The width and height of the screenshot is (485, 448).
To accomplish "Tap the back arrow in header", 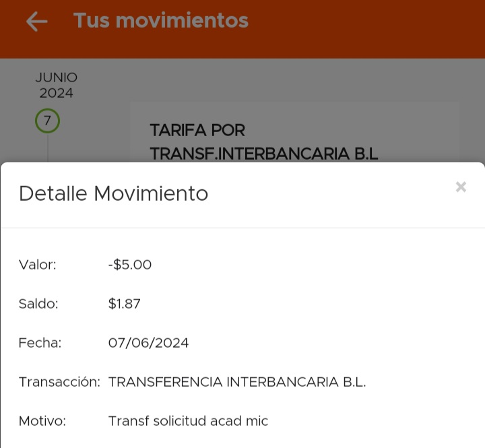I will pos(36,22).
